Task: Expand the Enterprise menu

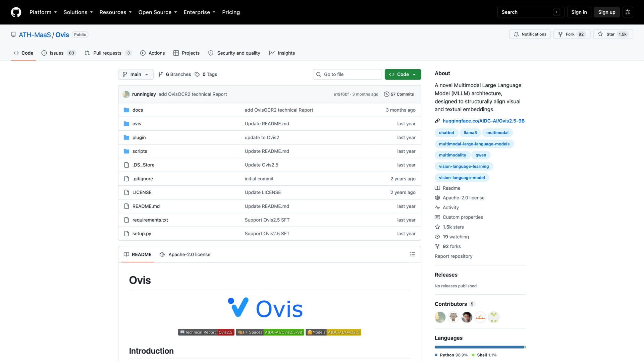Action: tap(200, 12)
